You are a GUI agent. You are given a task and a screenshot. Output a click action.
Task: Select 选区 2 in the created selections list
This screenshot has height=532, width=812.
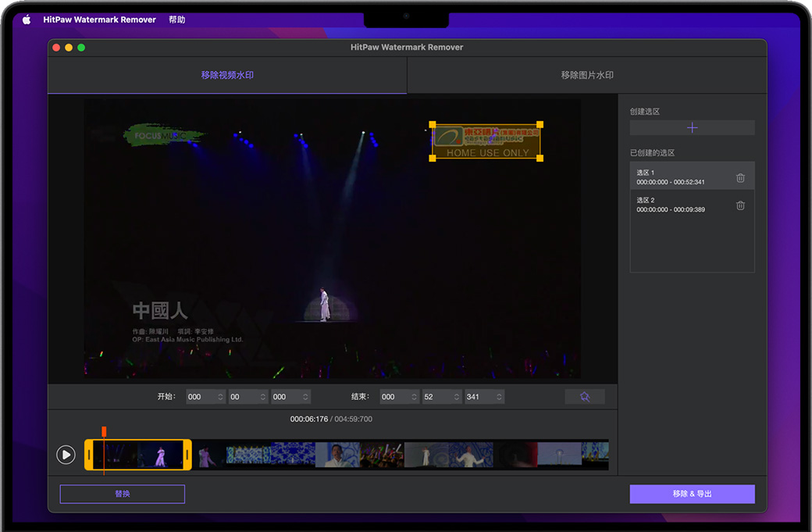679,205
